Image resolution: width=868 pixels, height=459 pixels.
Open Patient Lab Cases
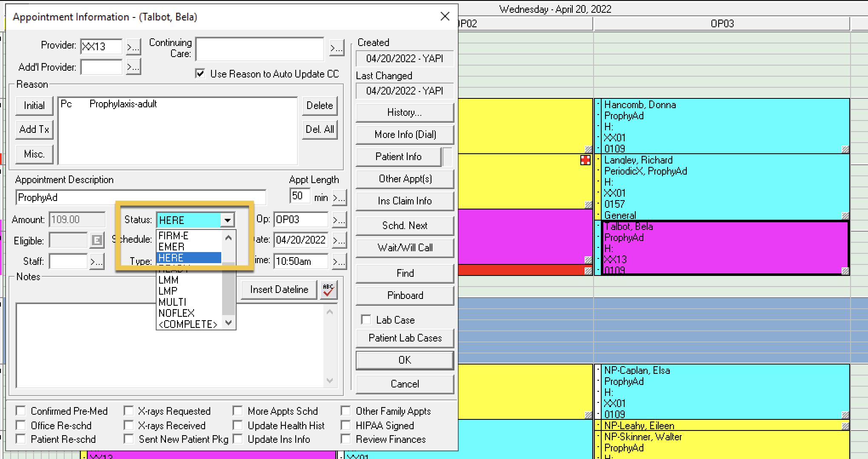[x=405, y=338]
